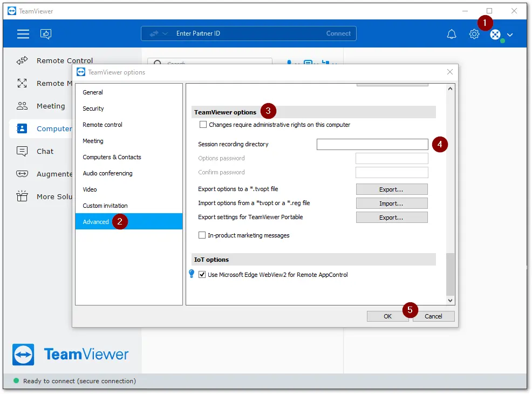Viewport: 532px width, 394px height.
Task: Click OK to save options
Action: [387, 316]
